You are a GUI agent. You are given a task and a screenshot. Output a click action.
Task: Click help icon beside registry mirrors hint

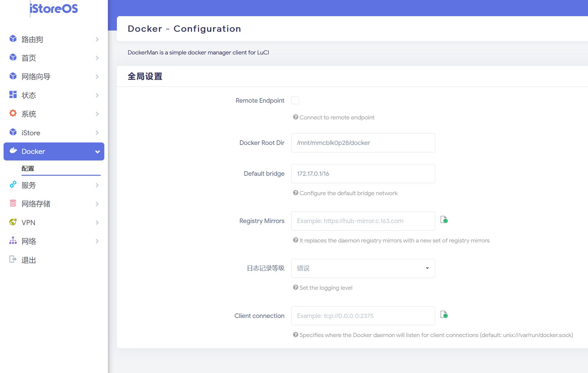[295, 240]
